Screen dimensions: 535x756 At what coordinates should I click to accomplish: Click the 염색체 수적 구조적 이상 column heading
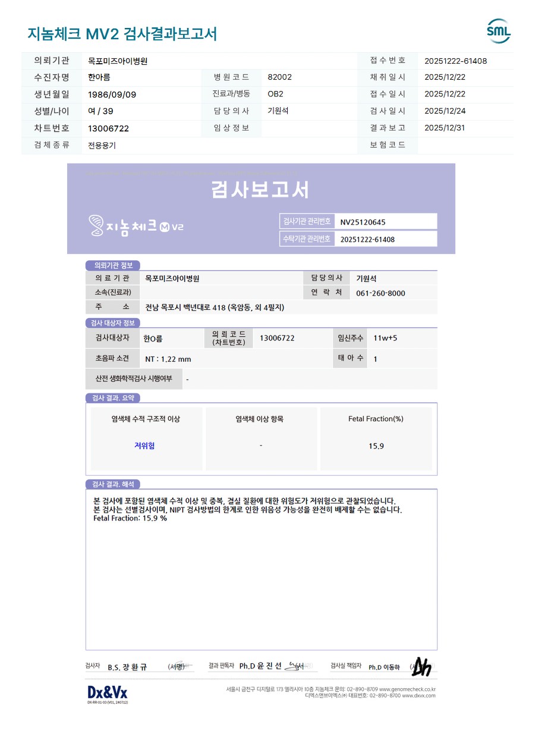point(146,419)
